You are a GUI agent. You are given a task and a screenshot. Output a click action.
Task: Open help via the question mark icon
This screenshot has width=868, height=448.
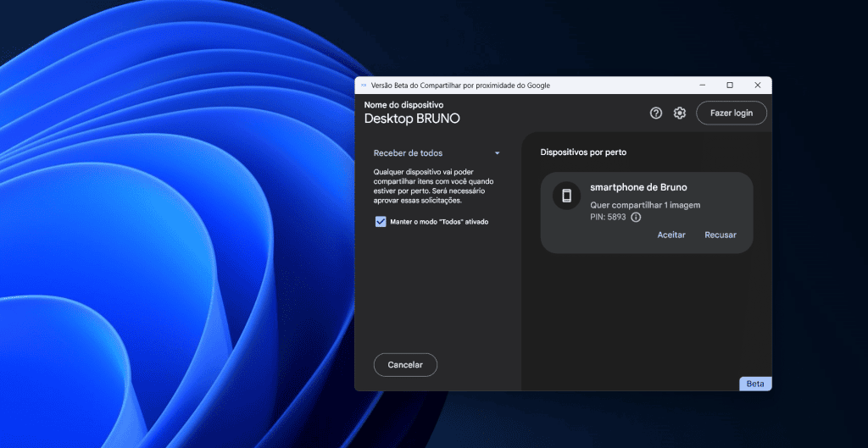[x=656, y=113]
